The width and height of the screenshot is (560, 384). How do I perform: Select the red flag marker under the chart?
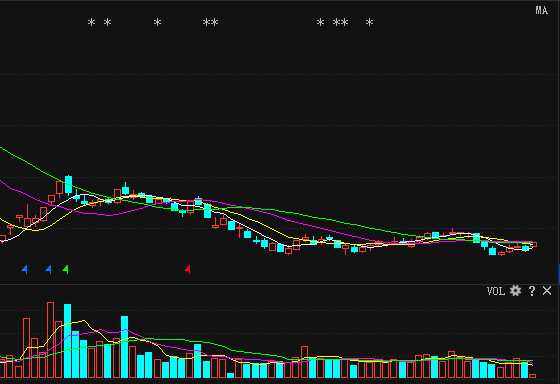point(188,269)
